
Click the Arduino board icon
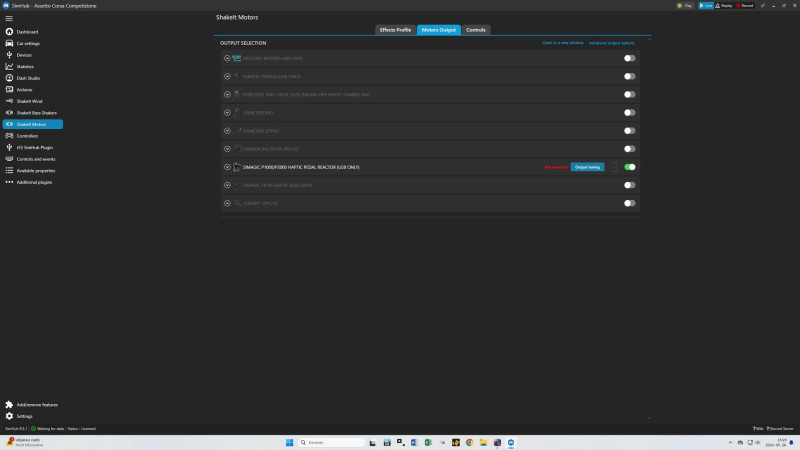tap(9, 90)
